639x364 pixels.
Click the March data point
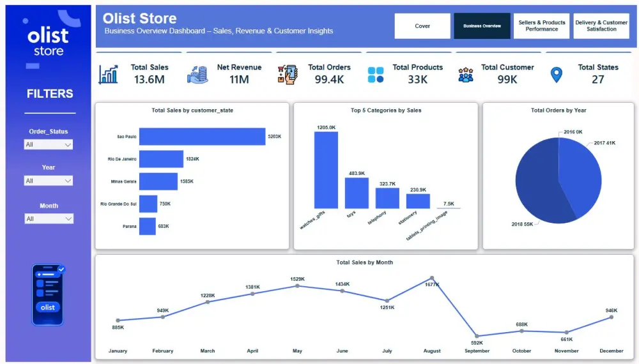(208, 302)
